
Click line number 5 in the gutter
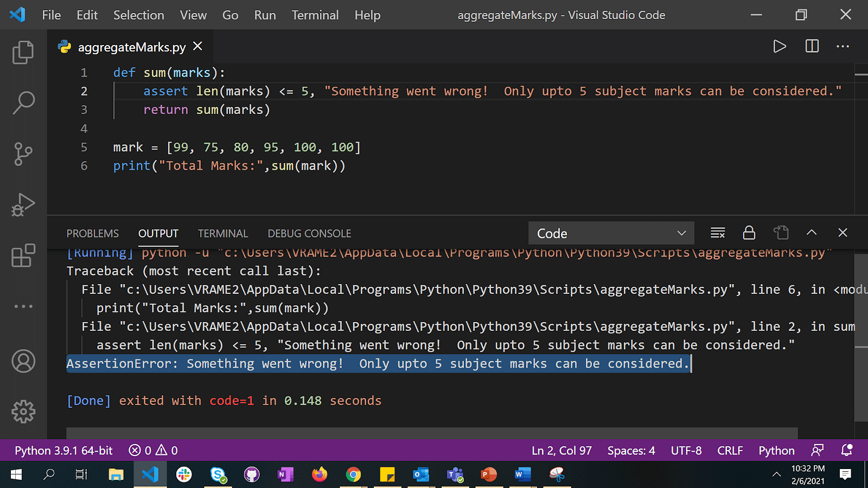pos(84,147)
